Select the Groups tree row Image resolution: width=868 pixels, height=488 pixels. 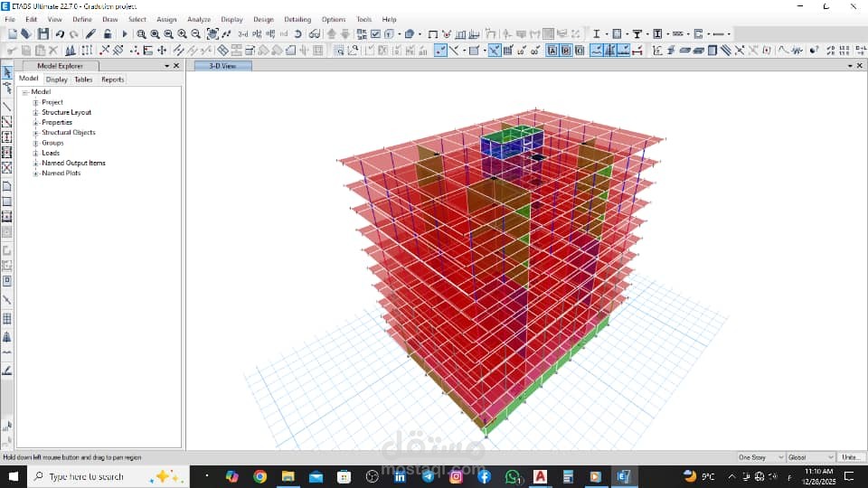52,143
